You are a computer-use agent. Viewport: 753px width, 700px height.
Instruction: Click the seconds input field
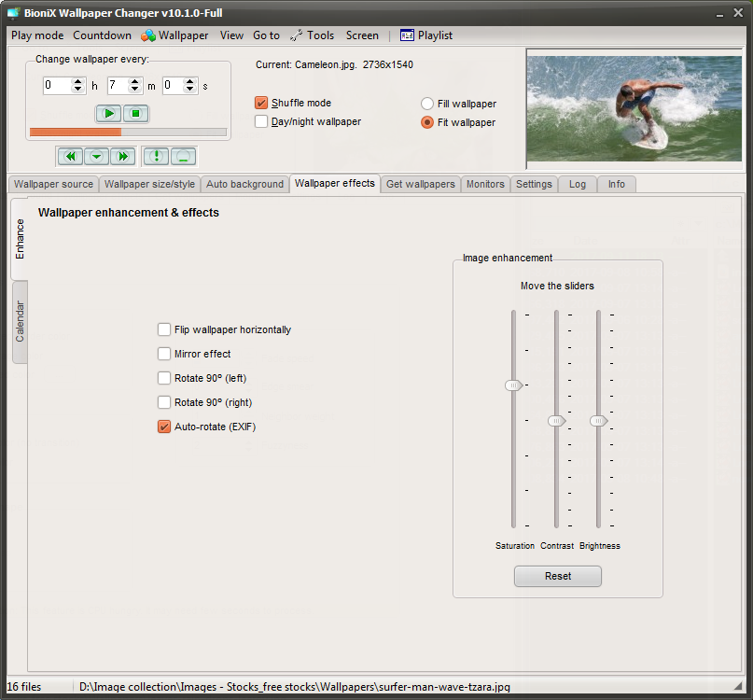pyautogui.click(x=174, y=86)
